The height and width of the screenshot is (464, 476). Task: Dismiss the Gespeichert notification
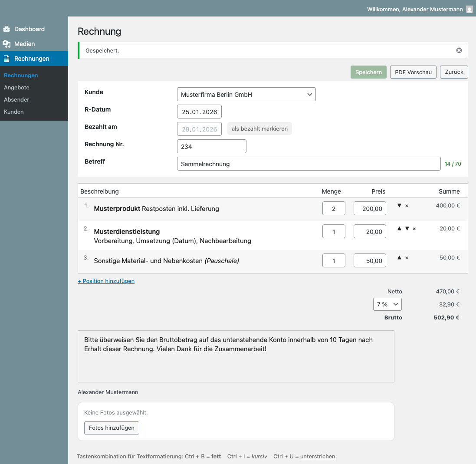[x=459, y=50]
